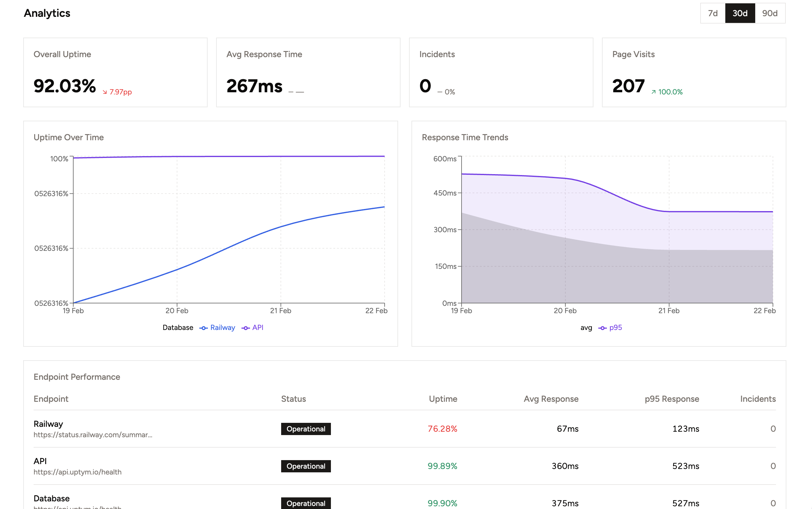Image resolution: width=812 pixels, height=509 pixels.
Task: Click Railway's 76.28% uptime value
Action: [442, 429]
